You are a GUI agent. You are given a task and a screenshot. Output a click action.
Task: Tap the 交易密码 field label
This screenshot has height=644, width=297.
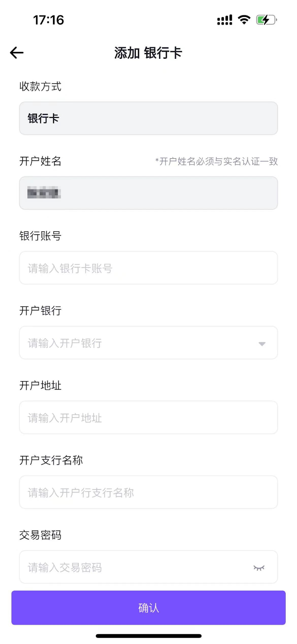pyautogui.click(x=40, y=535)
